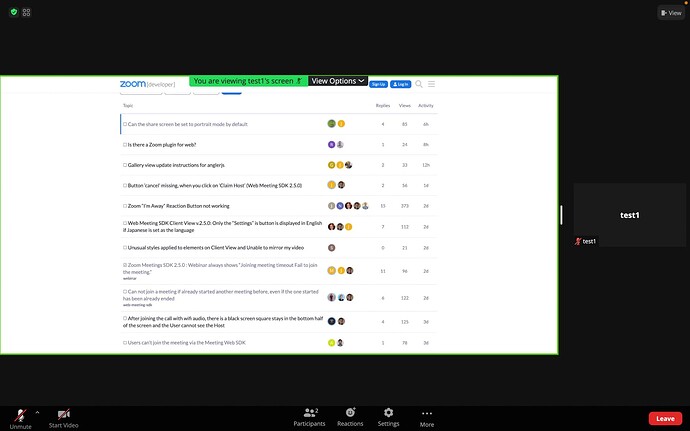Click the 'web-meeting-sdk' tag
The width and height of the screenshot is (690, 431).
tap(137, 305)
